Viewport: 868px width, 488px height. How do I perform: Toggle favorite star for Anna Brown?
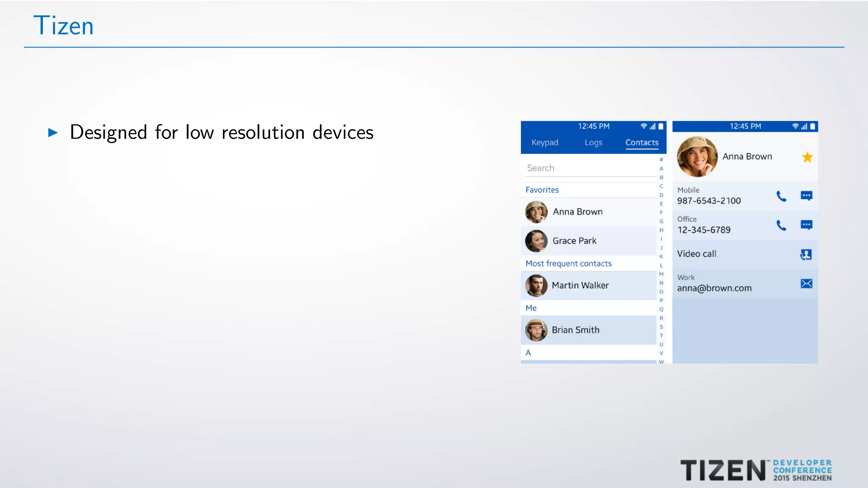coord(807,157)
